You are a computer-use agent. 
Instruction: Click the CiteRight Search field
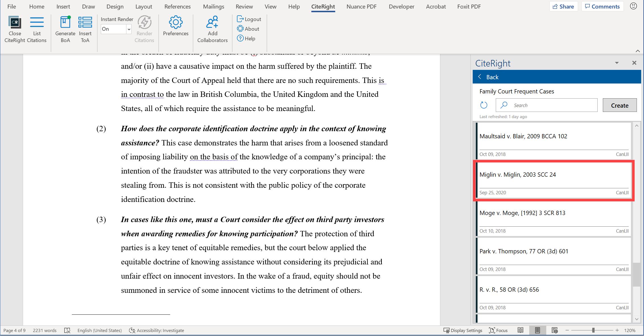(547, 105)
